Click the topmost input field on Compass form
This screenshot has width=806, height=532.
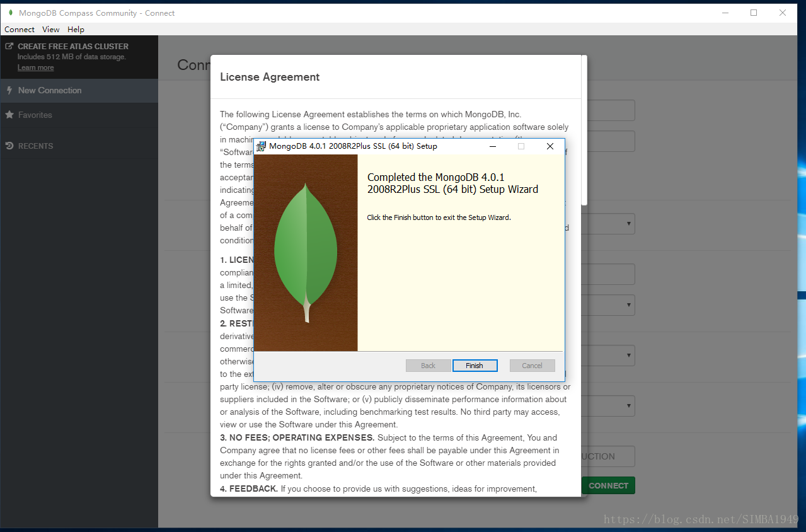(611, 110)
